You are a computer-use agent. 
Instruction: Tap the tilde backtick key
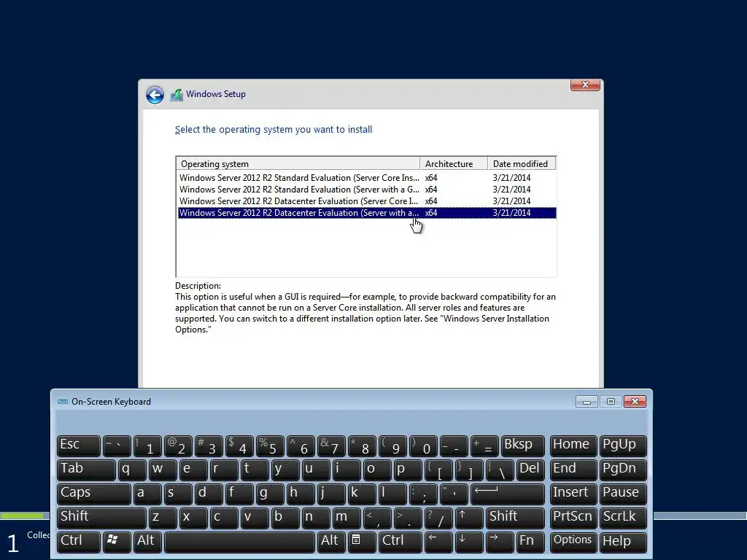pos(117,446)
